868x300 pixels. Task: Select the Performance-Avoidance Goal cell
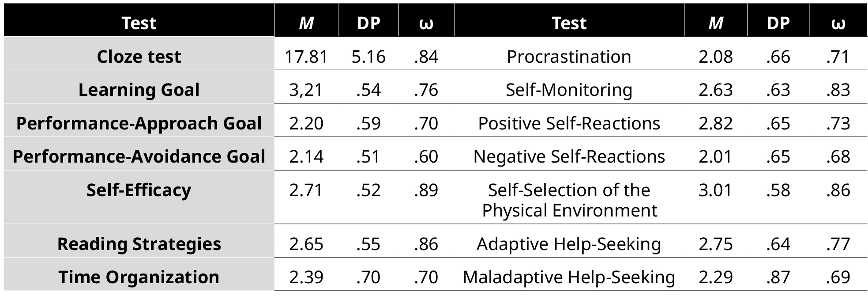(x=139, y=156)
